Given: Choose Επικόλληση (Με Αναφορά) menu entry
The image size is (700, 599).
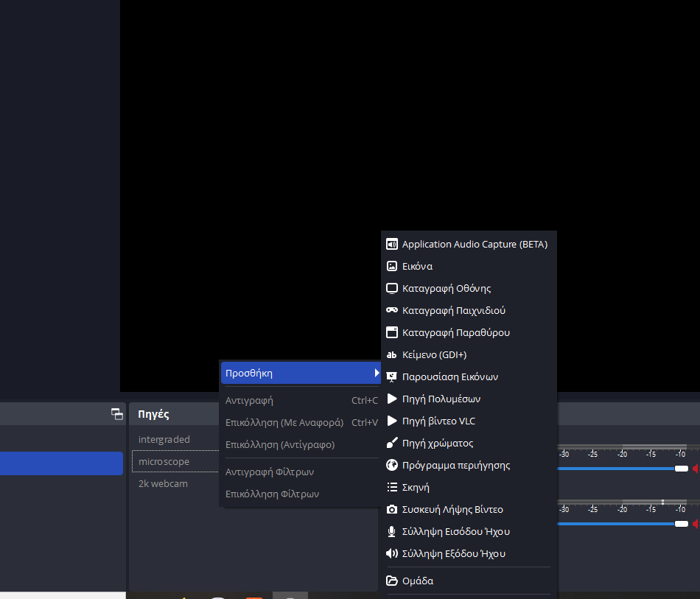Looking at the screenshot, I should pos(301,422).
